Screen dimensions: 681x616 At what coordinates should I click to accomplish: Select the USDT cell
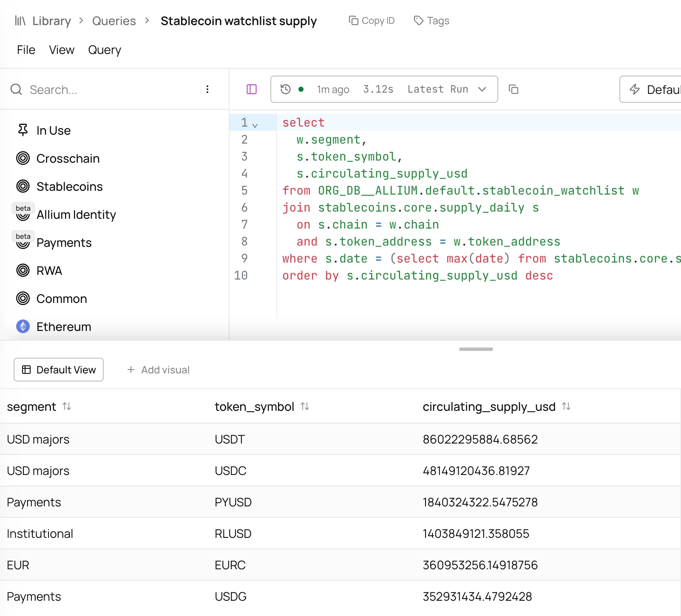(230, 439)
